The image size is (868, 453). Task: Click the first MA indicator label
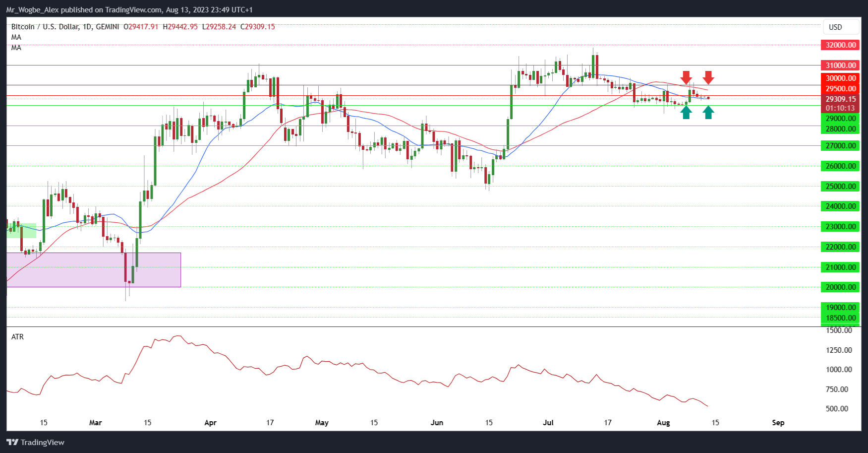pos(16,37)
